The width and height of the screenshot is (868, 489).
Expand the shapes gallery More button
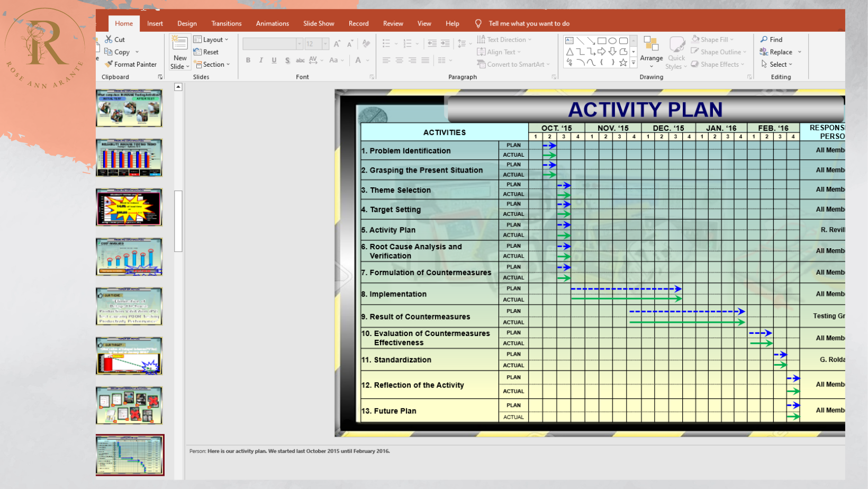click(x=634, y=62)
